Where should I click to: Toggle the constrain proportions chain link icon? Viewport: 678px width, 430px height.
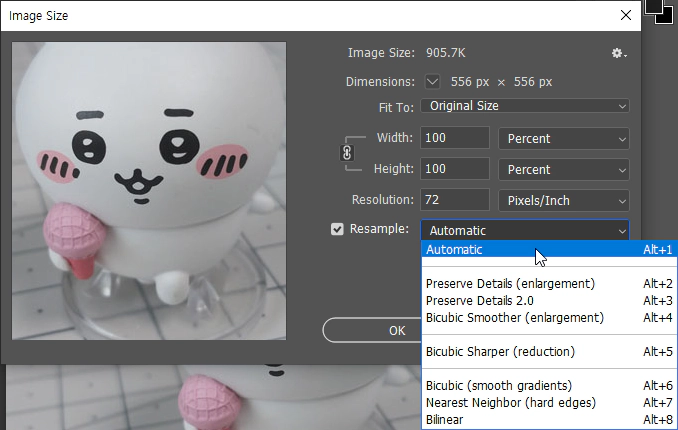coord(347,153)
